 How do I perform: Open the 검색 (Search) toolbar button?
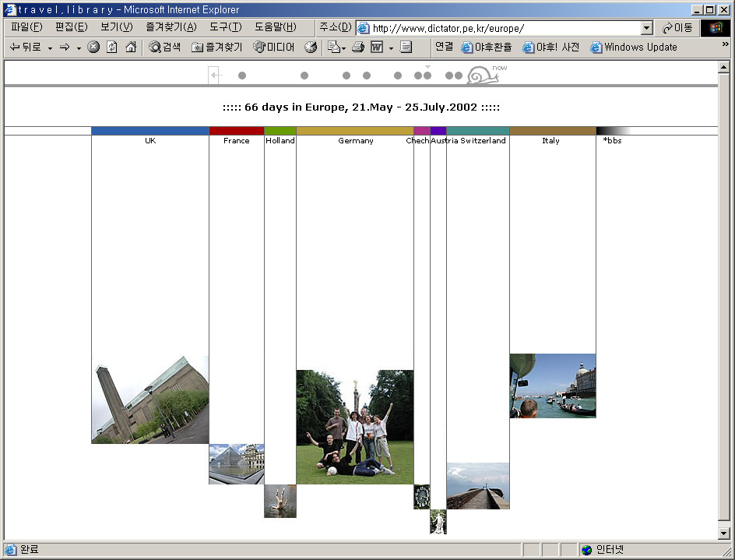point(165,47)
